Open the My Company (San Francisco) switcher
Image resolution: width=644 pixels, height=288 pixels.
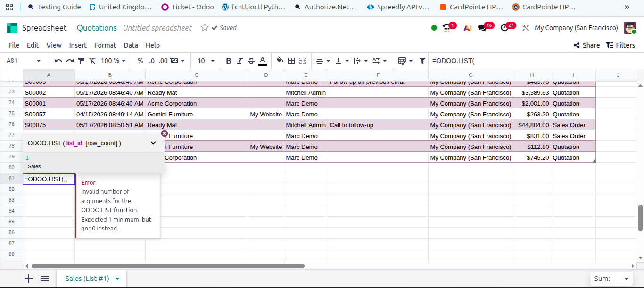[576, 28]
